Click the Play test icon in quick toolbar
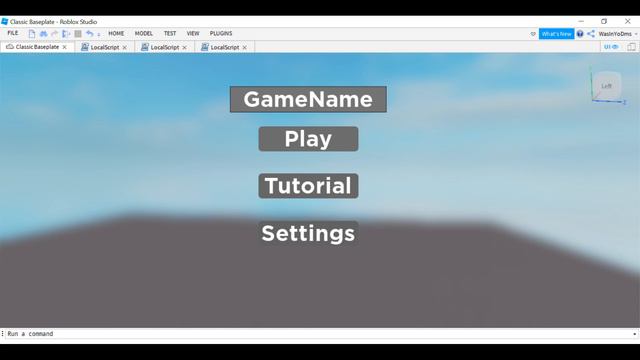The height and width of the screenshot is (360, 640). pyautogui.click(x=66, y=34)
